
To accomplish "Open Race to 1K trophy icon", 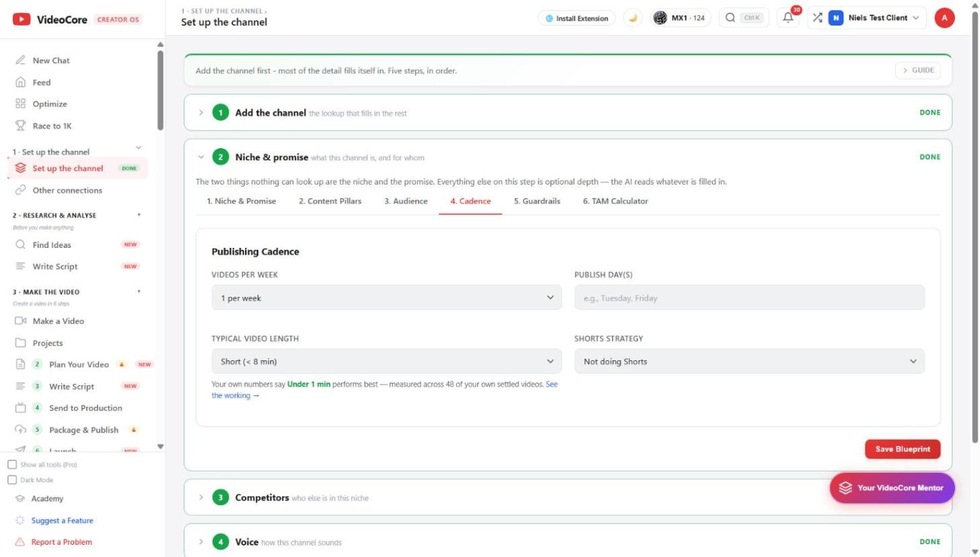I will (20, 126).
